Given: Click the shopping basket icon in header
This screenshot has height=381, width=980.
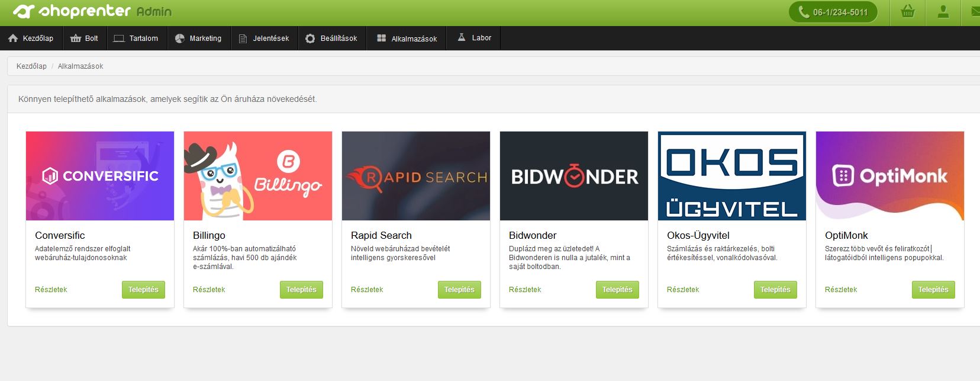Looking at the screenshot, I should [x=908, y=12].
